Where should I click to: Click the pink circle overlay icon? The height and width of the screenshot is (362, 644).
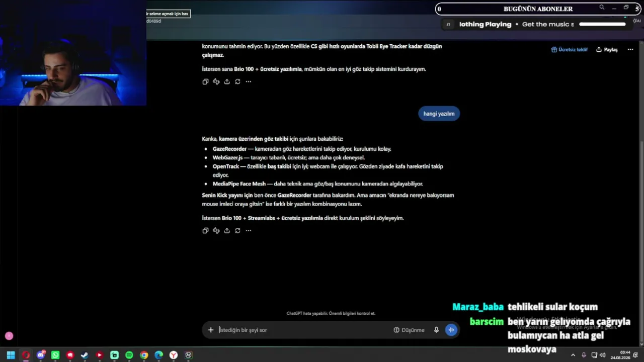click(9, 336)
